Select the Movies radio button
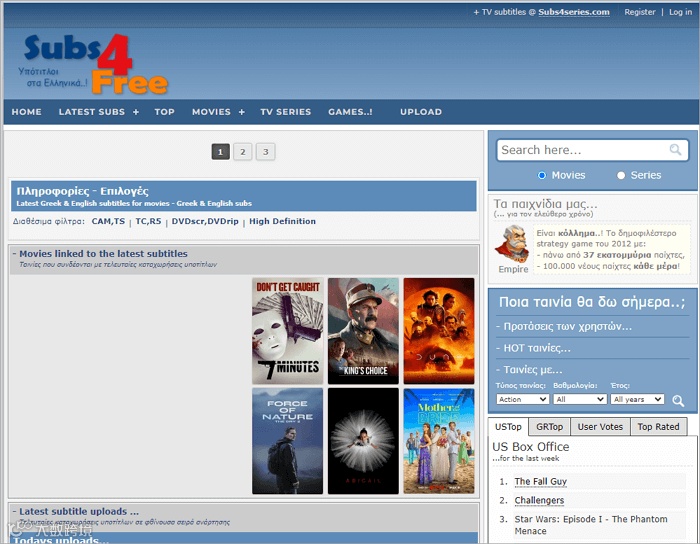 point(542,175)
